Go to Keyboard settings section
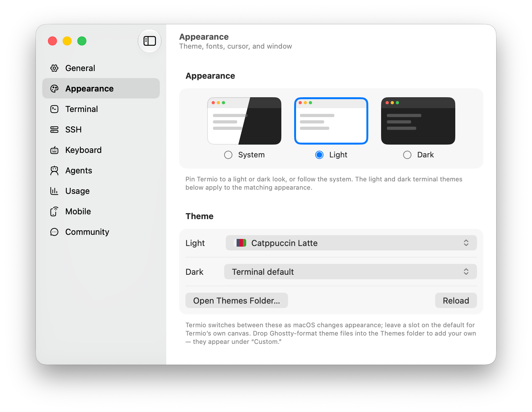The image size is (532, 412). (x=101, y=150)
